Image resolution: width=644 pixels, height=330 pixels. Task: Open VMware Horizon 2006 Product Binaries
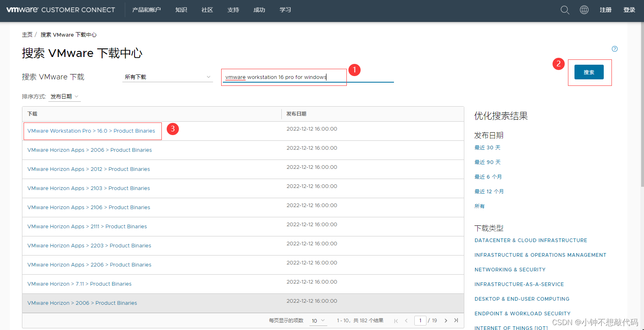pyautogui.click(x=82, y=303)
